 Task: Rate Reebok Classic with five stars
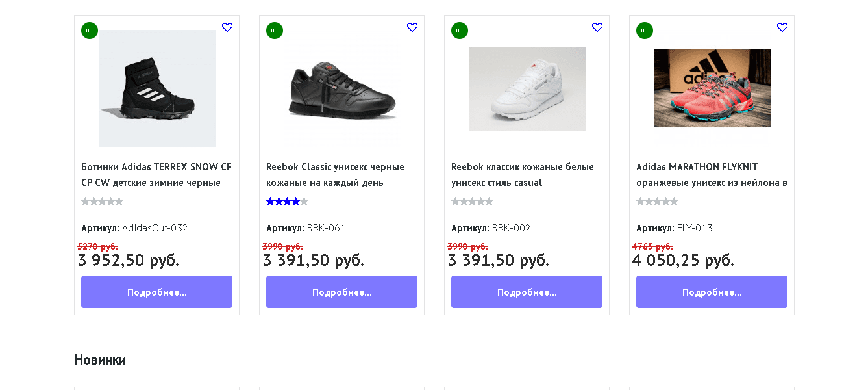coord(305,201)
